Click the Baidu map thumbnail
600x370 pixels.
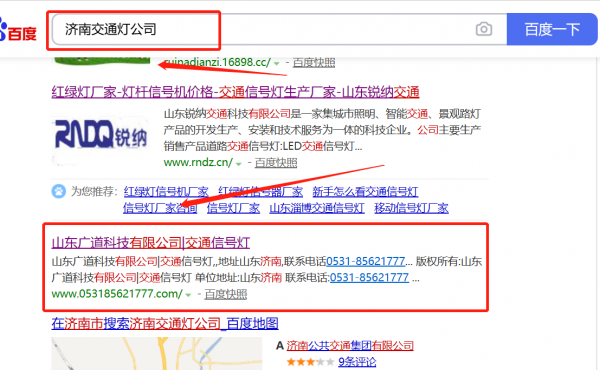point(157,354)
